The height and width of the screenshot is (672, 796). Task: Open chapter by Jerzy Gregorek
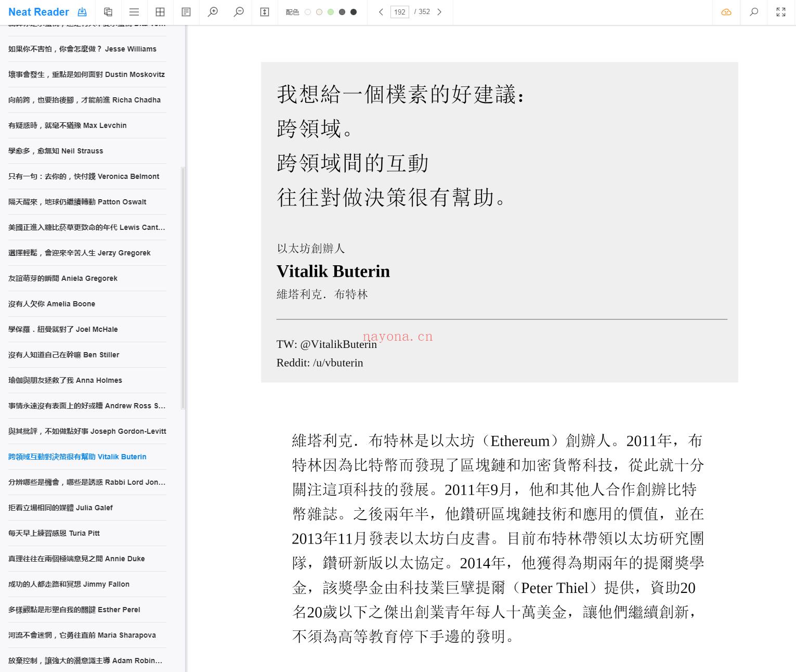[87, 253]
